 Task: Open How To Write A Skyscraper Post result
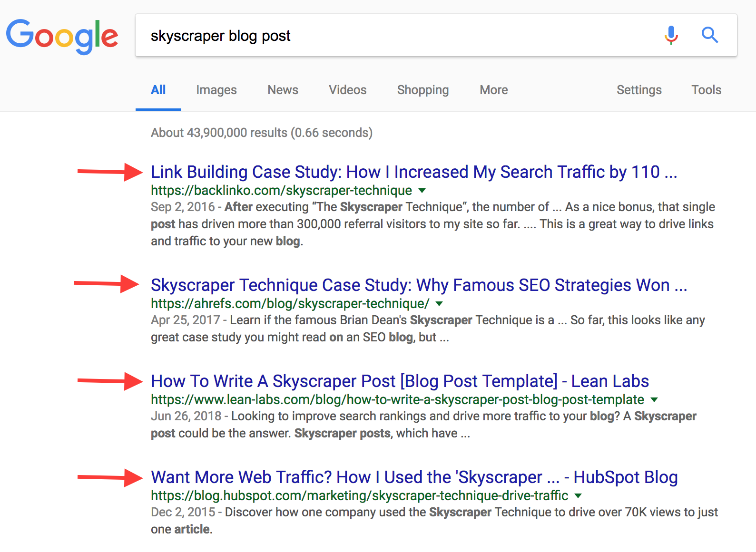click(x=400, y=381)
